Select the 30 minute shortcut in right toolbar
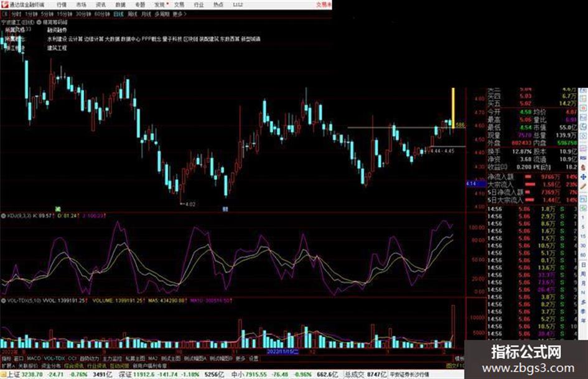The image size is (588, 379). pos(583,245)
